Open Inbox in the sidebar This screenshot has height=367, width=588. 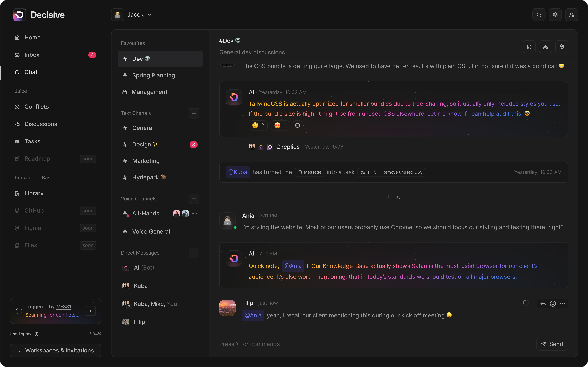[x=32, y=55]
